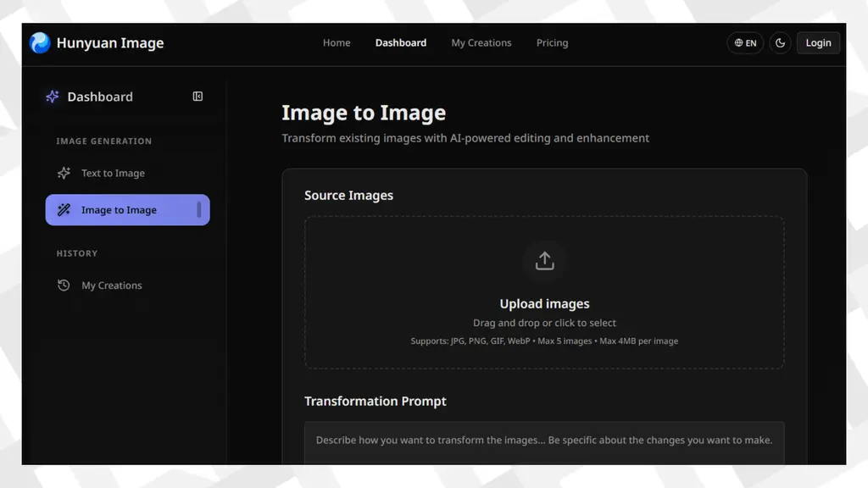
Task: Click the upload arrow icon in Source Images
Action: coord(544,261)
